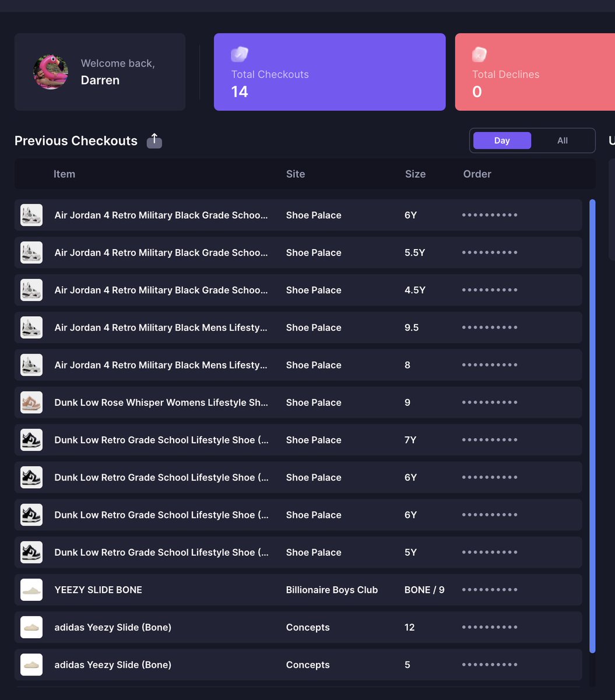The image size is (615, 700).
Task: Open thumbnail of Air Jordan 4 Mens size 9.5
Action: [x=31, y=327]
